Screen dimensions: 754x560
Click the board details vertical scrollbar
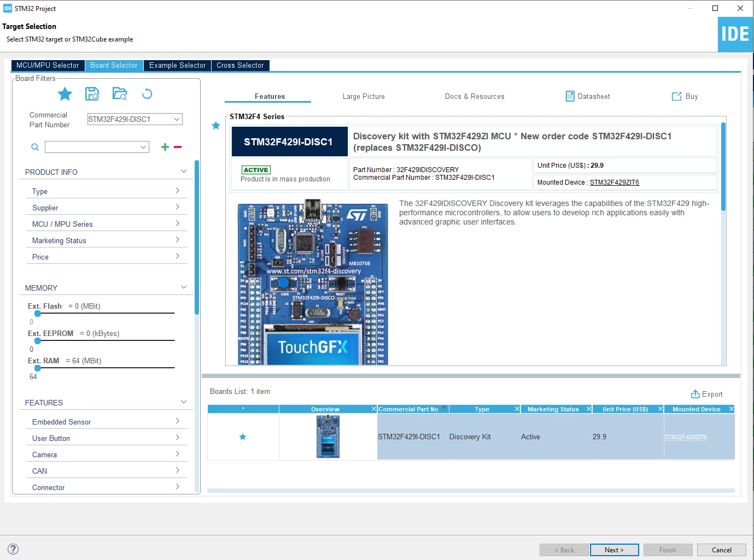[723, 167]
